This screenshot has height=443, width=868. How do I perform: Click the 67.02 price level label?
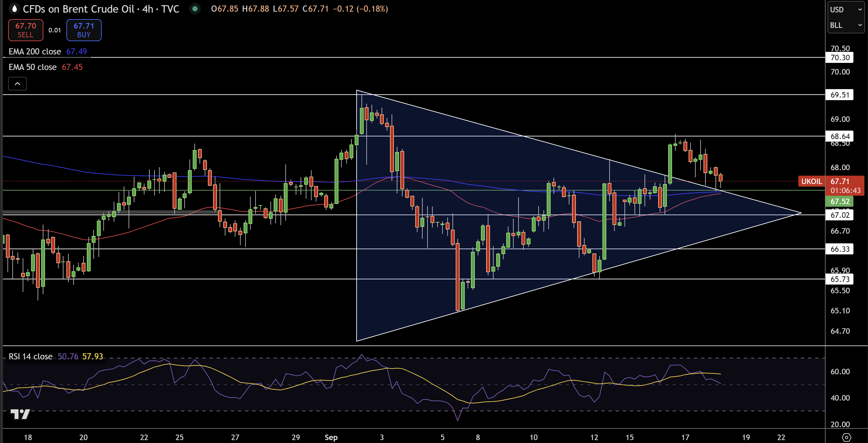tap(840, 215)
